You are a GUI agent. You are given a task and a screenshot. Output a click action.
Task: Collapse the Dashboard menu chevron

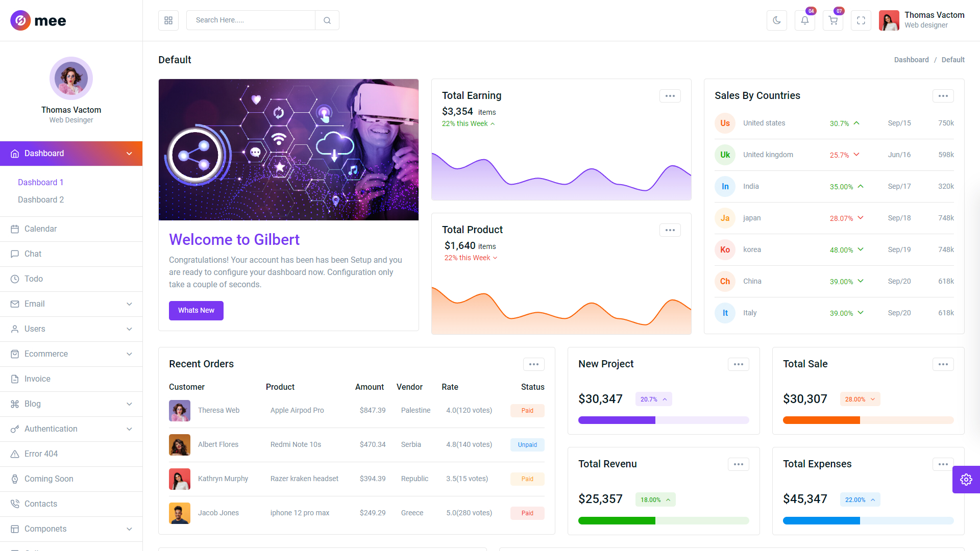click(129, 154)
